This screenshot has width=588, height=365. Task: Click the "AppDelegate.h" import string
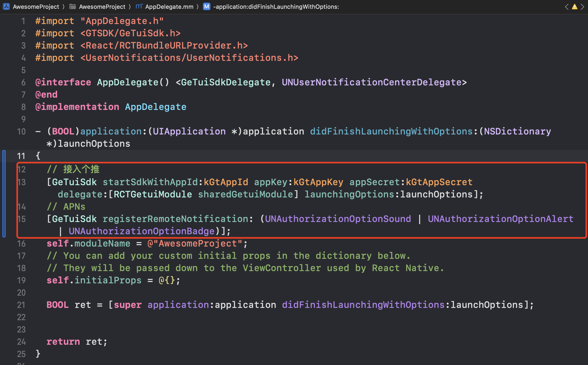[122, 21]
